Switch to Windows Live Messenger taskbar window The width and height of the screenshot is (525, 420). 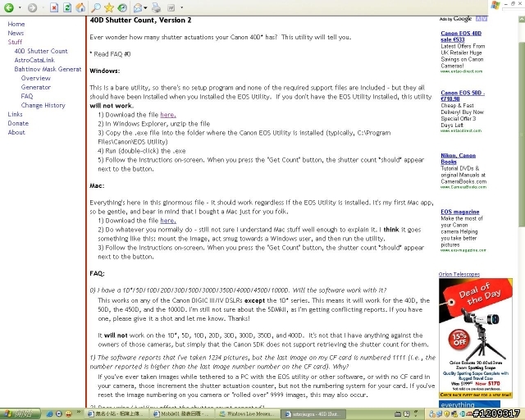click(x=248, y=414)
